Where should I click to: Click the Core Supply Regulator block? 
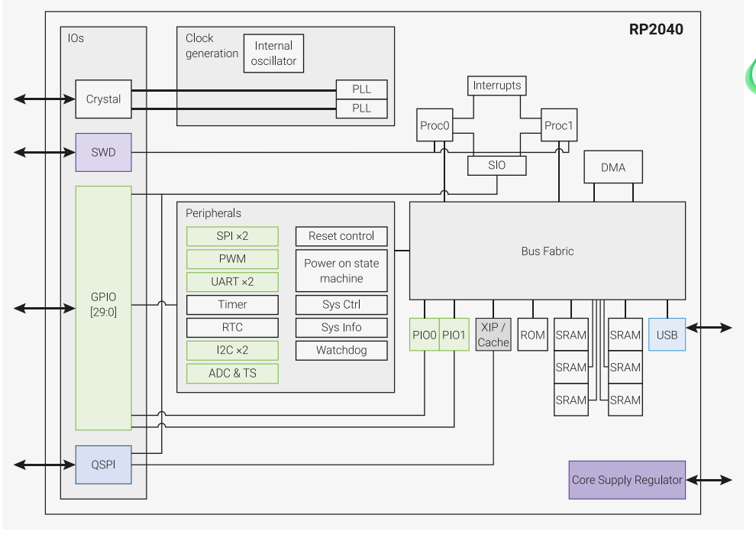point(627,480)
